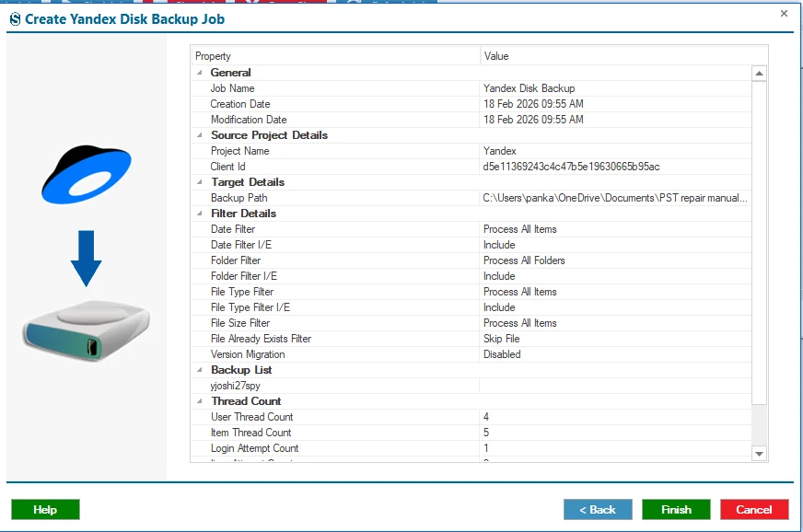
Task: Select the File Type Filter row
Action: coord(471,292)
